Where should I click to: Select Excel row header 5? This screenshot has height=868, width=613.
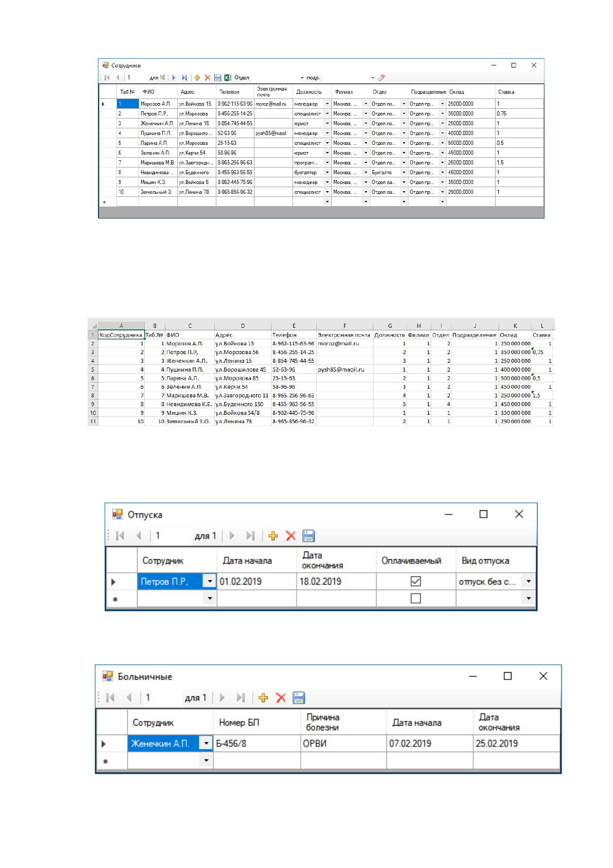click(x=93, y=369)
